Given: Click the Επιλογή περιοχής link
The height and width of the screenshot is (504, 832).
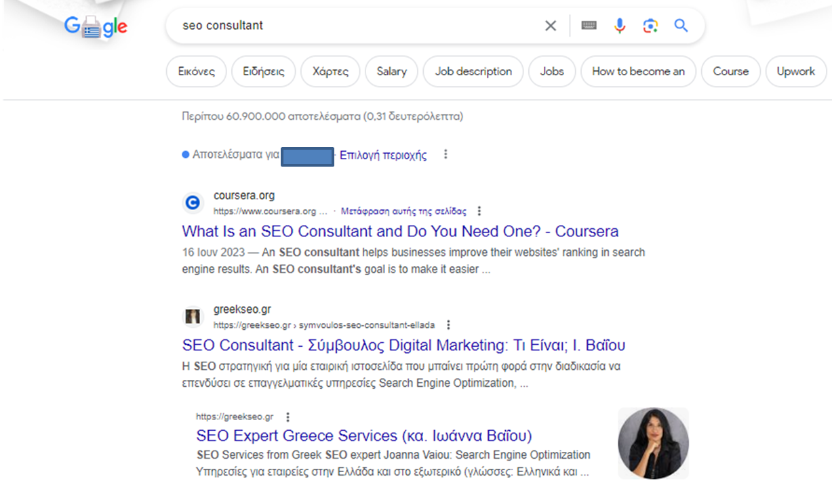Looking at the screenshot, I should coord(383,155).
